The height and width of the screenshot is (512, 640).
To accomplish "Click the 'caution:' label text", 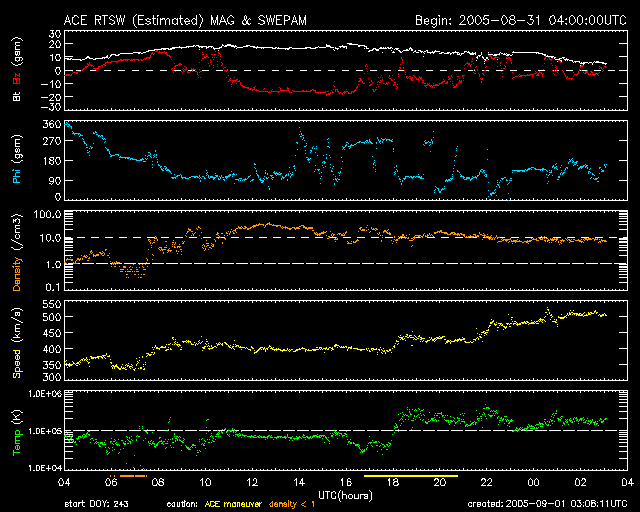I will pyautogui.click(x=182, y=504).
